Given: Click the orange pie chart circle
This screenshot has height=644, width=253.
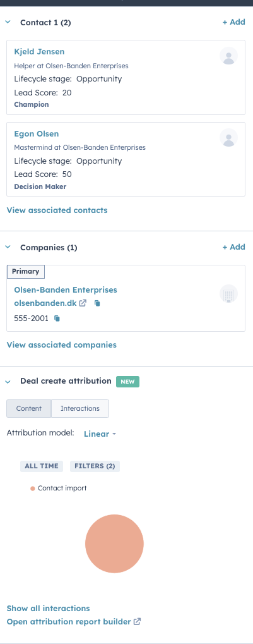Looking at the screenshot, I should [x=114, y=544].
